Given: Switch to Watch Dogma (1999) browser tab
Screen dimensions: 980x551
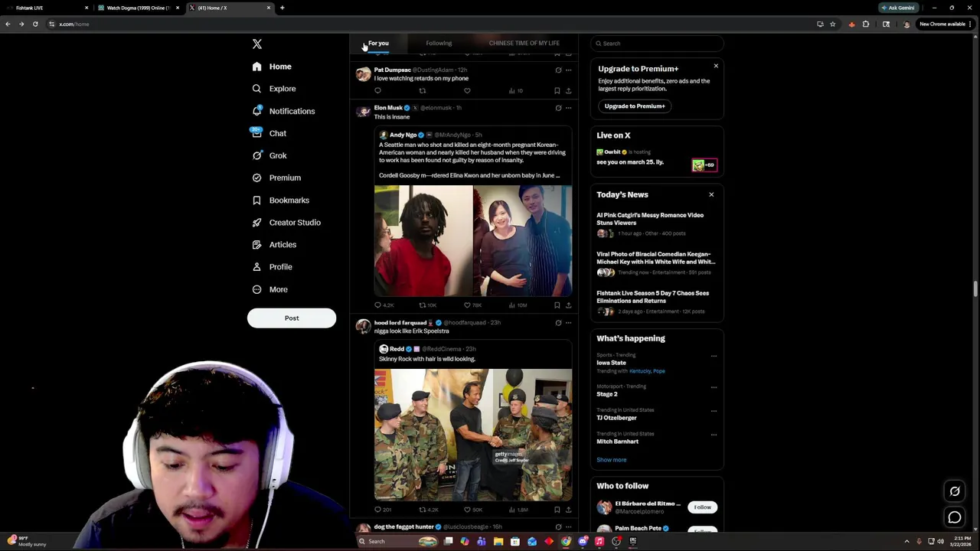Looking at the screenshot, I should tap(138, 8).
